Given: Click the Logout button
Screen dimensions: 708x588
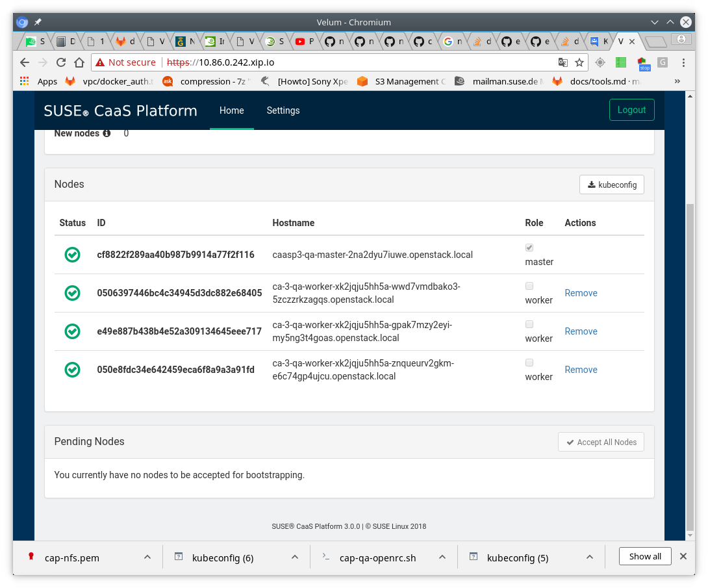Looking at the screenshot, I should pyautogui.click(x=632, y=110).
